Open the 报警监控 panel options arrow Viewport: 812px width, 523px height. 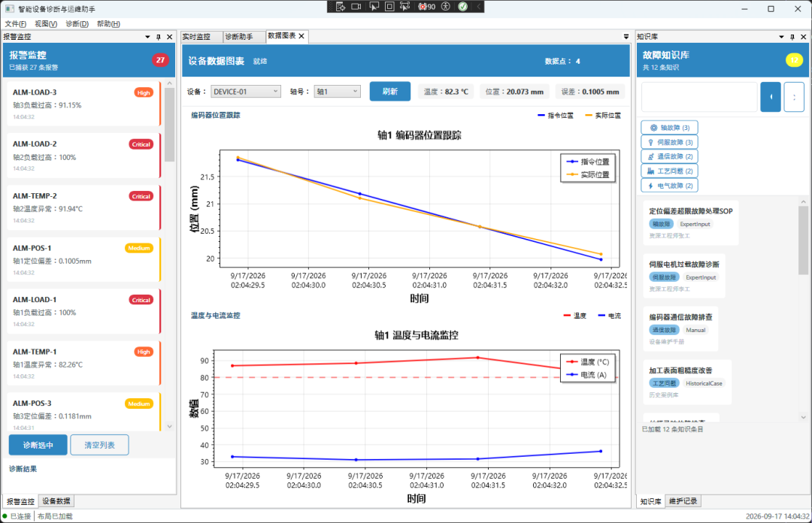point(147,37)
